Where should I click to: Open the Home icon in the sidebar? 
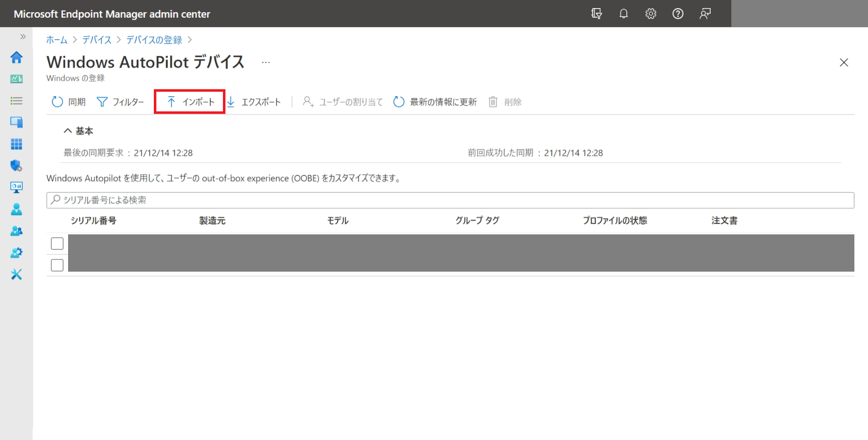pos(16,57)
